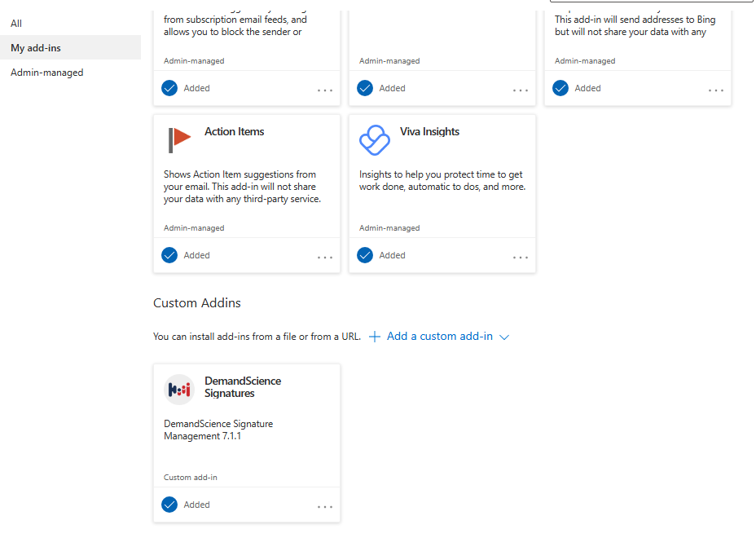Toggle Added checkmark for DemandScience Signatures

point(169,505)
